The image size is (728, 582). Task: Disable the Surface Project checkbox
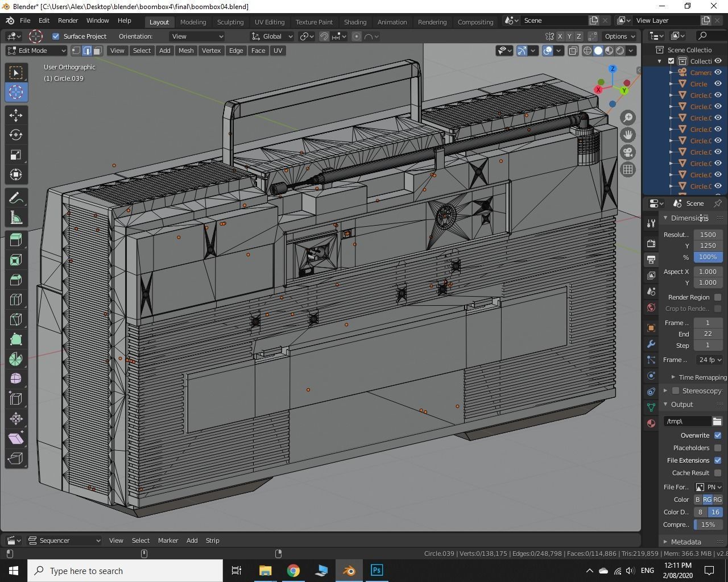[x=56, y=36]
